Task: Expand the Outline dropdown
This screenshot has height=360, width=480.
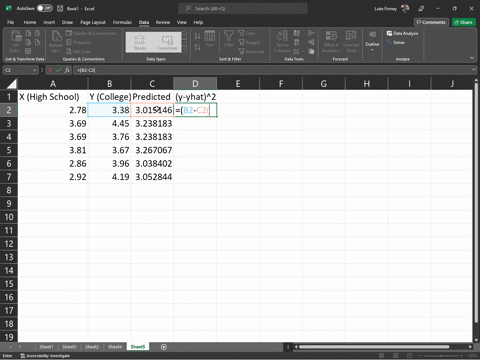Action: point(372,42)
